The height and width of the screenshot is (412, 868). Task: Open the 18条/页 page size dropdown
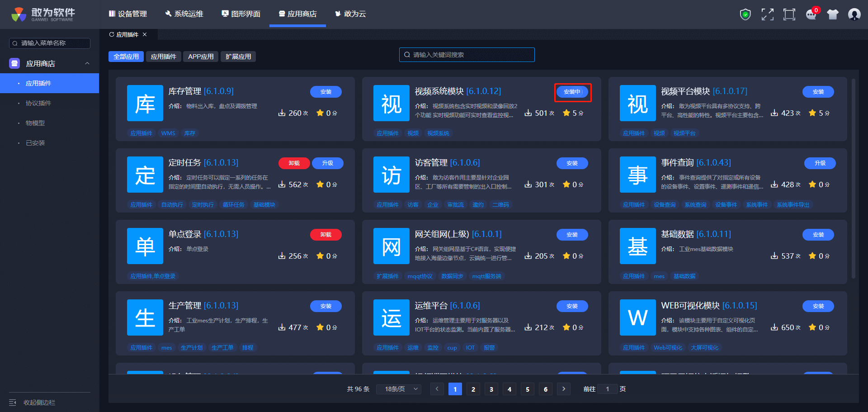click(399, 389)
